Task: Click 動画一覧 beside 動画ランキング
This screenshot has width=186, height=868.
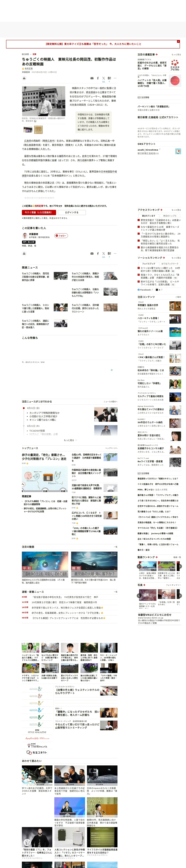Action: click(177, 557)
